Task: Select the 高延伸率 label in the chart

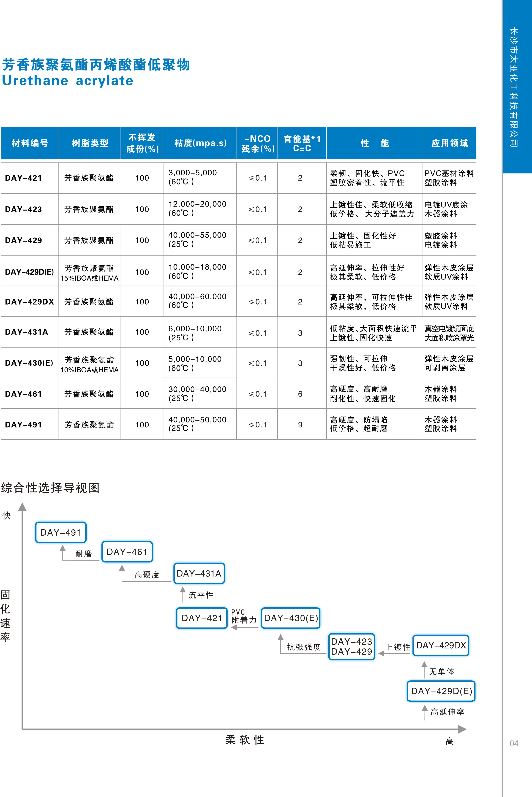Action: pos(447,712)
